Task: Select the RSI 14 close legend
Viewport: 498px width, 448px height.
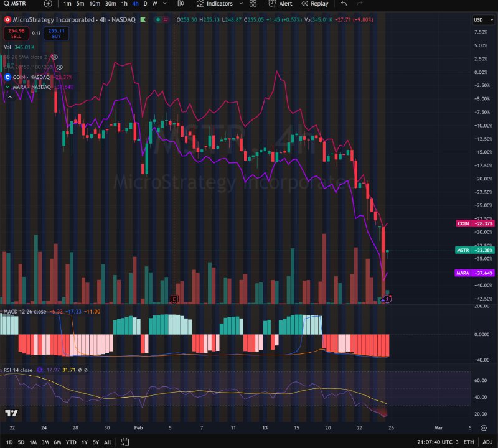Action: 18,370
